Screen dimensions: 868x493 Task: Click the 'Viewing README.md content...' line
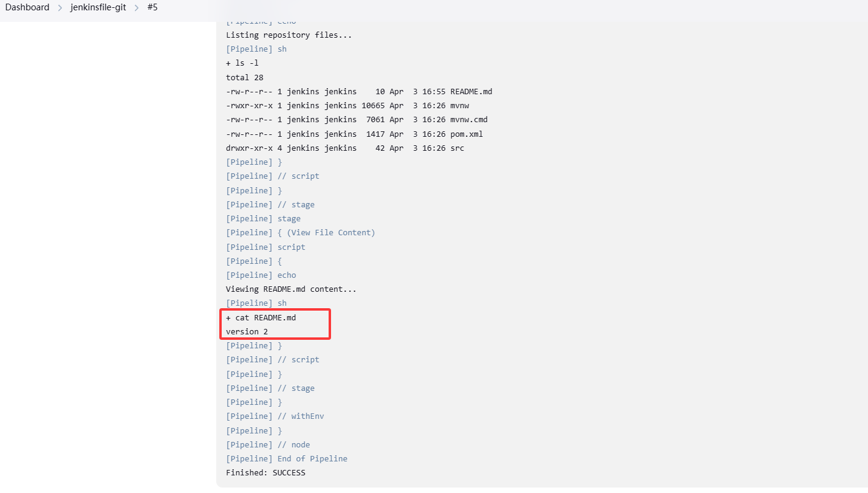[291, 289]
